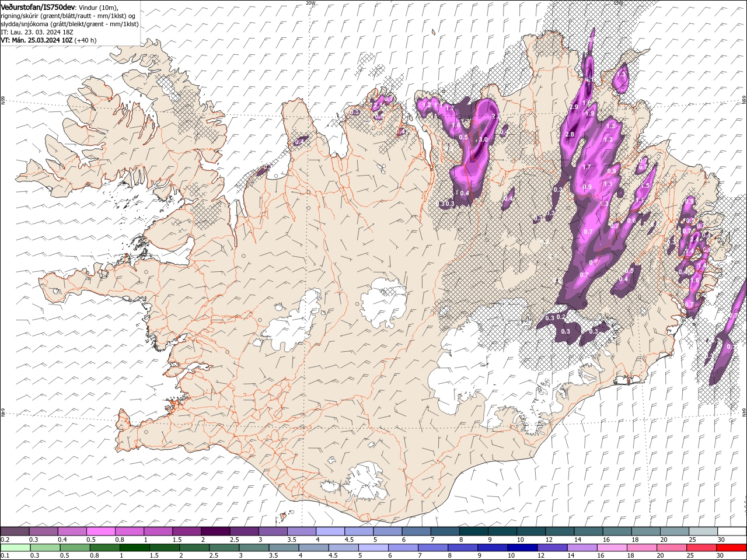Click the '0.2' label in the upper legend row

[x=5, y=540]
